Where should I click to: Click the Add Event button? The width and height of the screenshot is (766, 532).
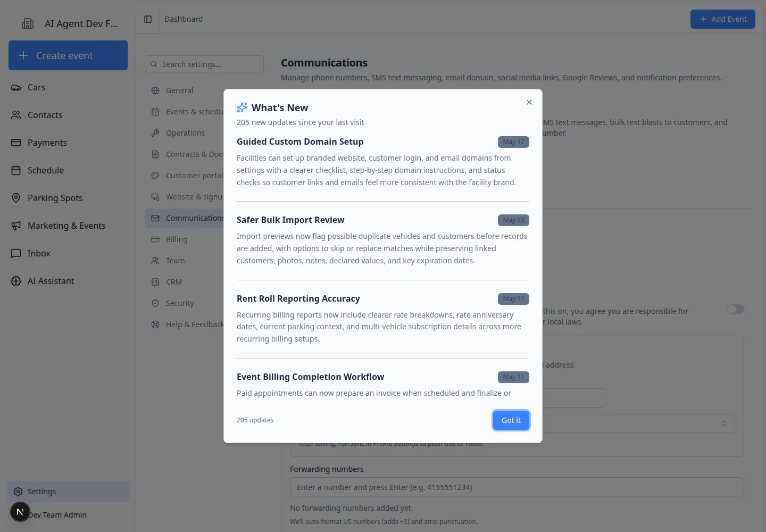coord(722,19)
